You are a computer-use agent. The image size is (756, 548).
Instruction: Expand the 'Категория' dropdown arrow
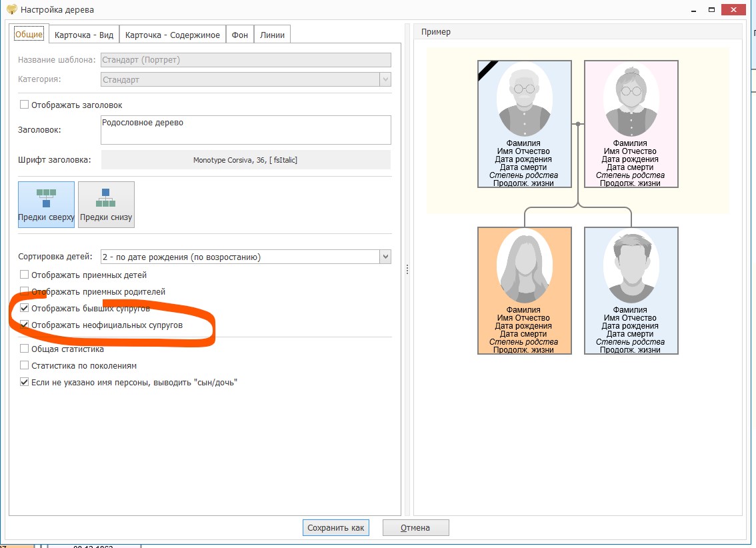click(x=385, y=79)
